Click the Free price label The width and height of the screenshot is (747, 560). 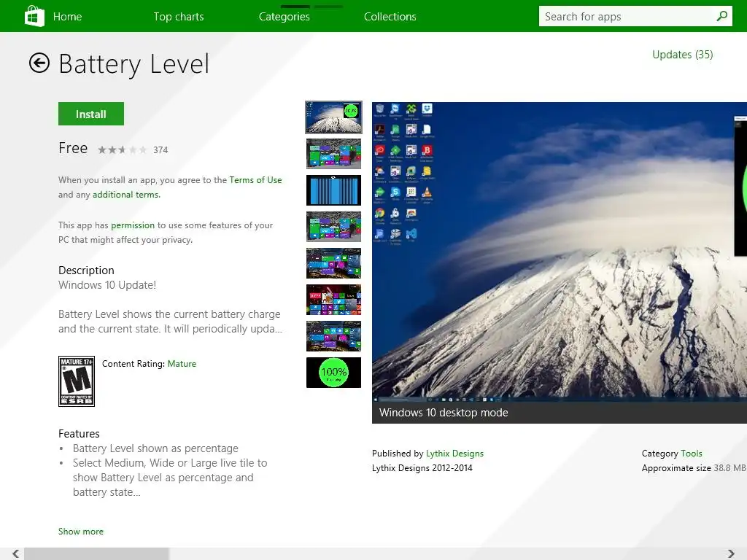[x=73, y=148]
